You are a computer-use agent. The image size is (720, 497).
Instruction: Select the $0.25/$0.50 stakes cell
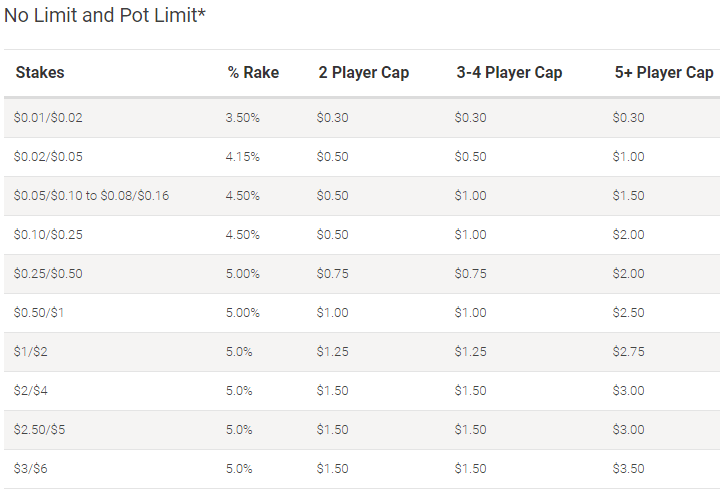pyautogui.click(x=48, y=274)
